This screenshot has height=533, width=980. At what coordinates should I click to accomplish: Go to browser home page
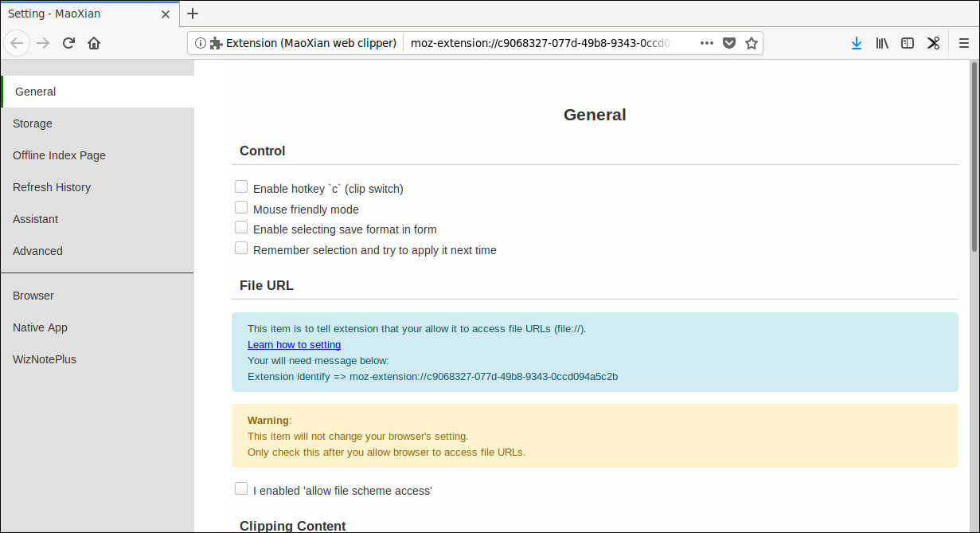point(94,43)
